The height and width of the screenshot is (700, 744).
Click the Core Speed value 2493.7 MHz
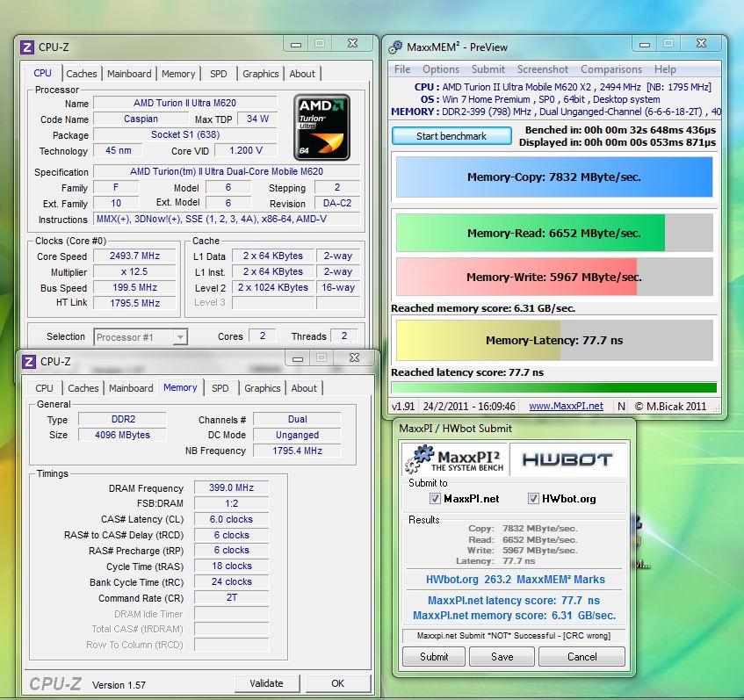[134, 256]
